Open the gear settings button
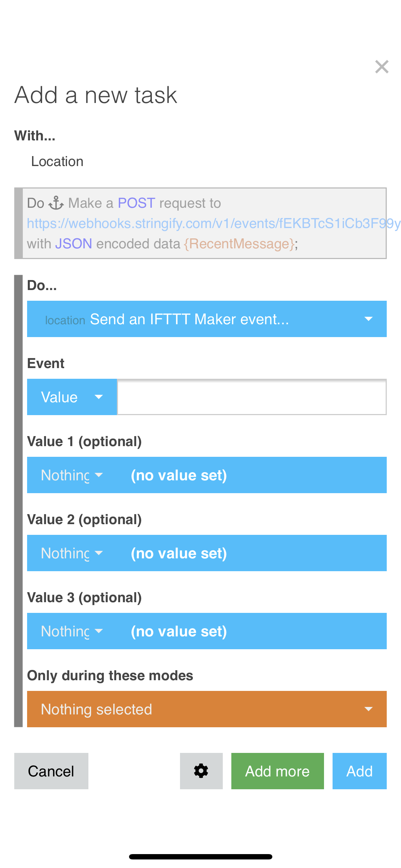Image resolution: width=401 pixels, height=868 pixels. tap(201, 771)
